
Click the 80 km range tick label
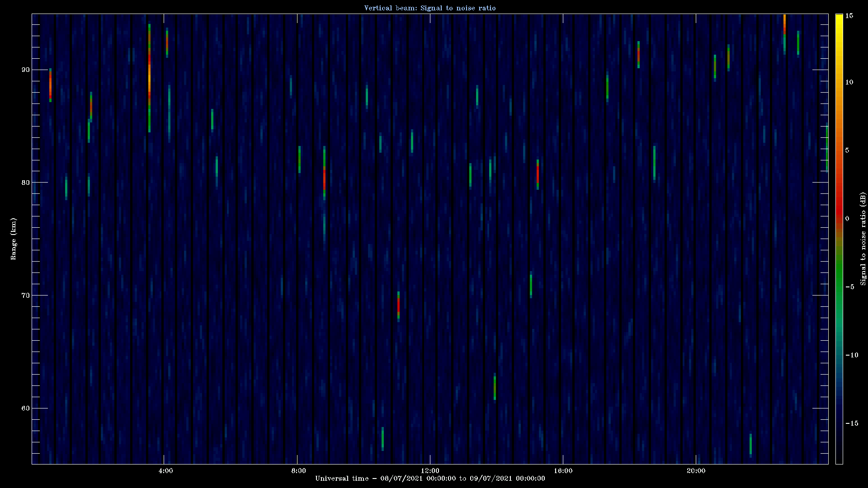tap(25, 183)
